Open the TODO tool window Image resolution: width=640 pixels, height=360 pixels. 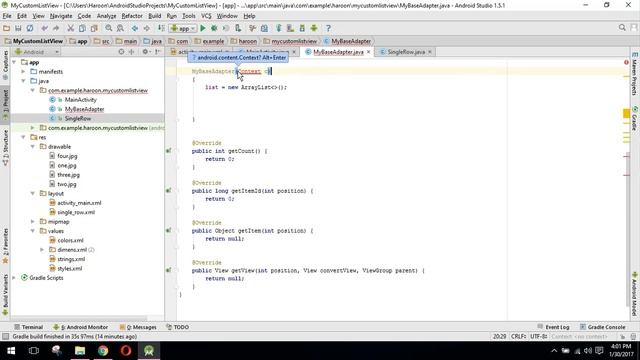point(178,327)
